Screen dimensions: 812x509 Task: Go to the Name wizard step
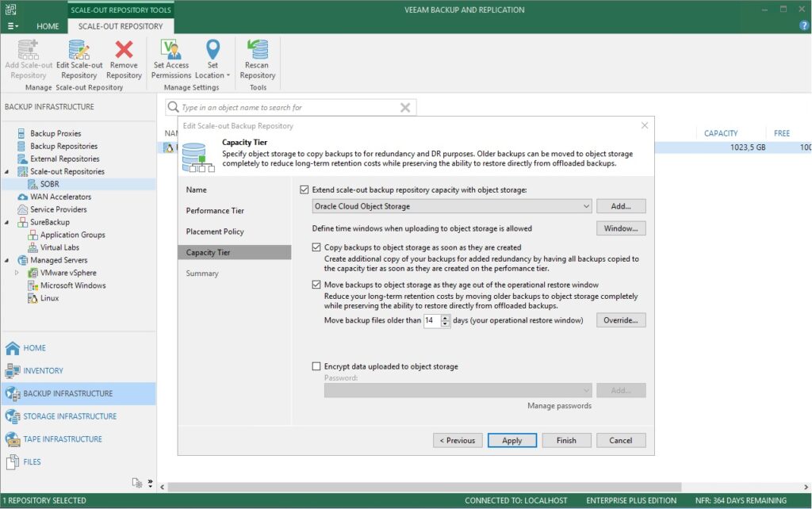coord(197,189)
